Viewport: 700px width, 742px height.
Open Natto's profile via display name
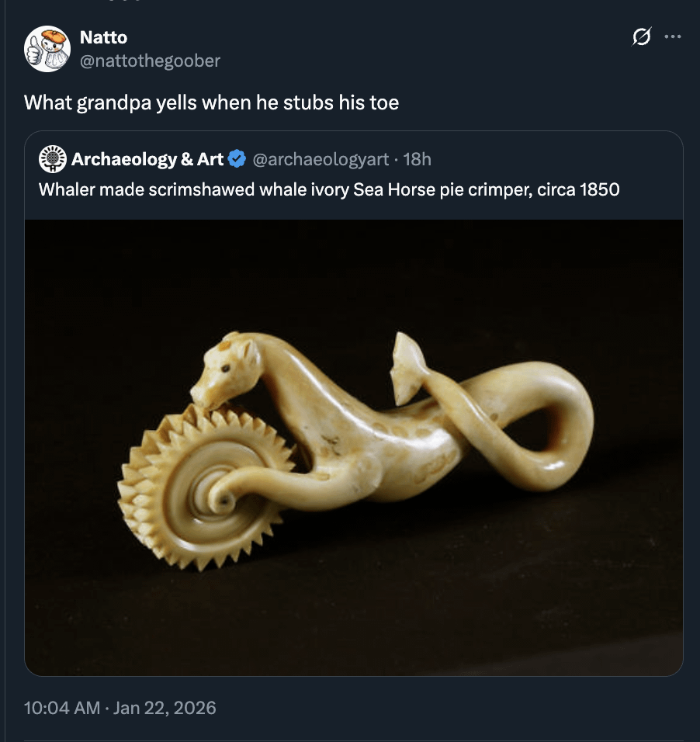click(x=103, y=37)
